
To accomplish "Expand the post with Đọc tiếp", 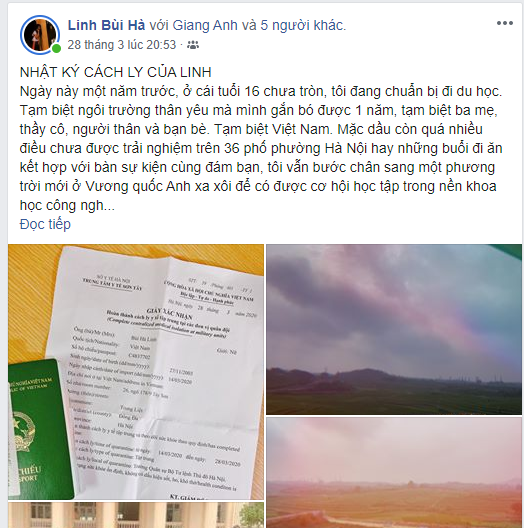I will 45,224.
